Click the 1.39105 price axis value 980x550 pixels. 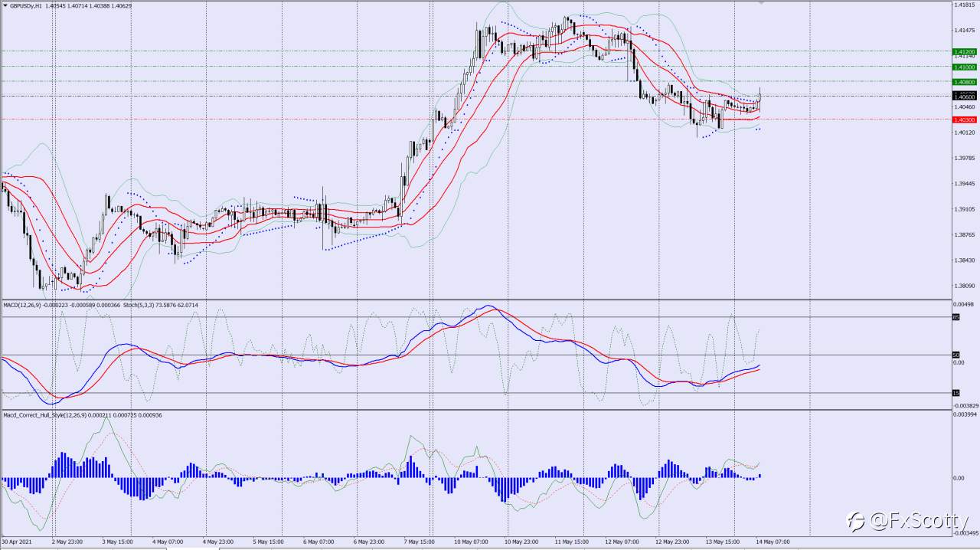963,209
